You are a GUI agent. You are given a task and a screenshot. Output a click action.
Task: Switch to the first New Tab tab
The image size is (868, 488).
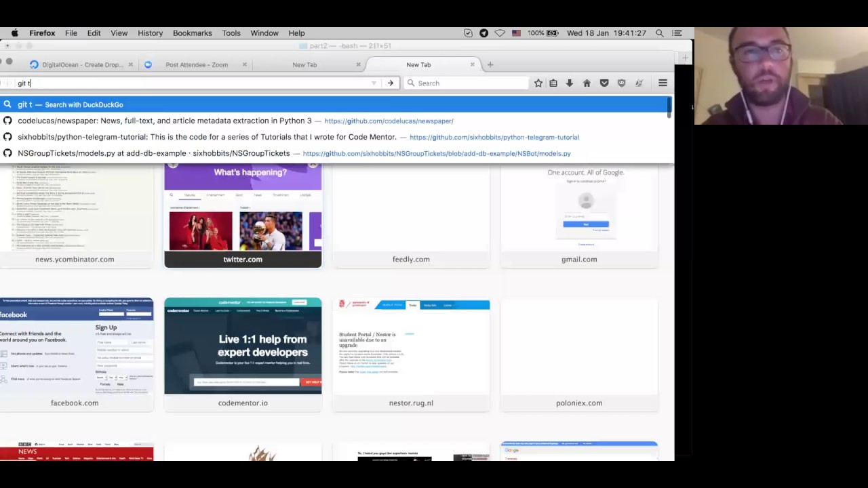click(x=304, y=64)
